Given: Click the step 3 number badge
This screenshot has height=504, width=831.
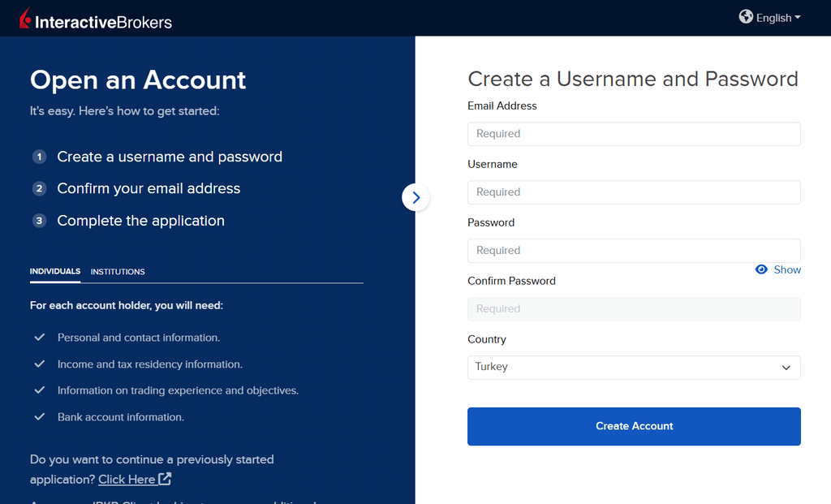Looking at the screenshot, I should click(x=39, y=221).
